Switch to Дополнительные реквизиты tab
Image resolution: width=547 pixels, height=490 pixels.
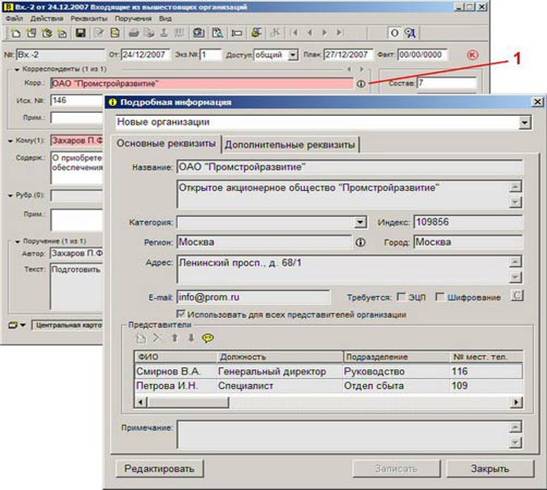tap(290, 145)
